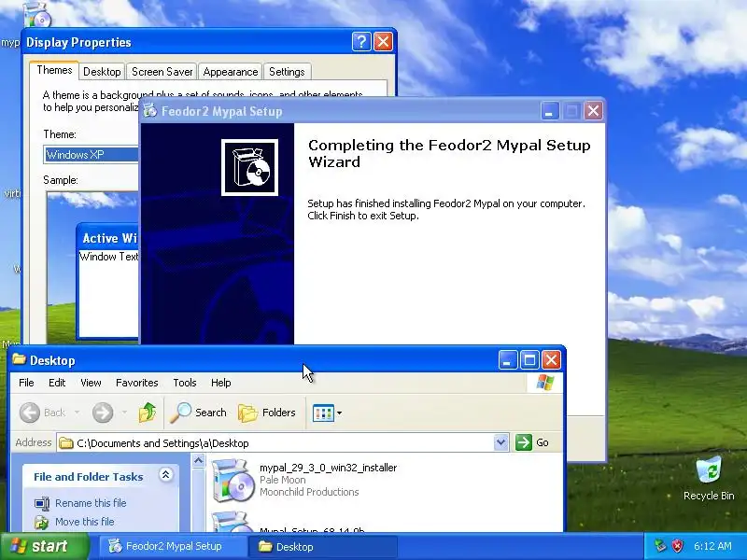
Task: Close the Feodor2 Mypal Setup window
Action: [x=593, y=111]
